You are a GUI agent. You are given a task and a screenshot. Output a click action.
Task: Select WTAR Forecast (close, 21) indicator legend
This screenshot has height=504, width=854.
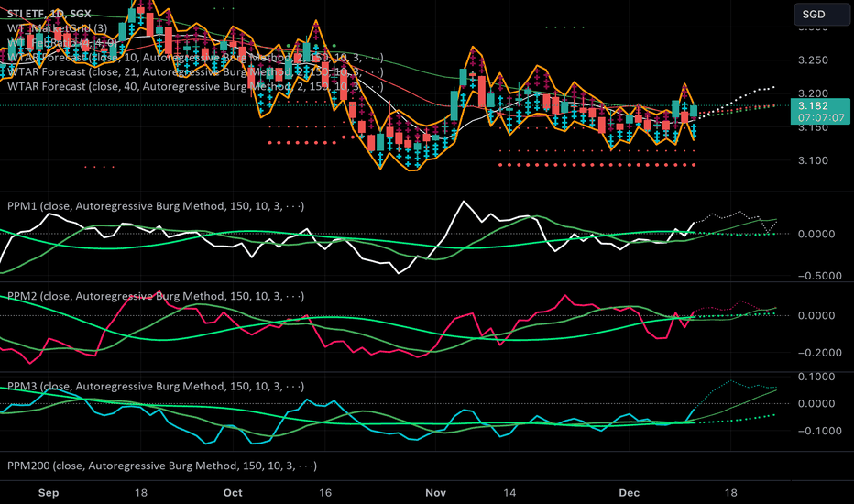[x=195, y=71]
